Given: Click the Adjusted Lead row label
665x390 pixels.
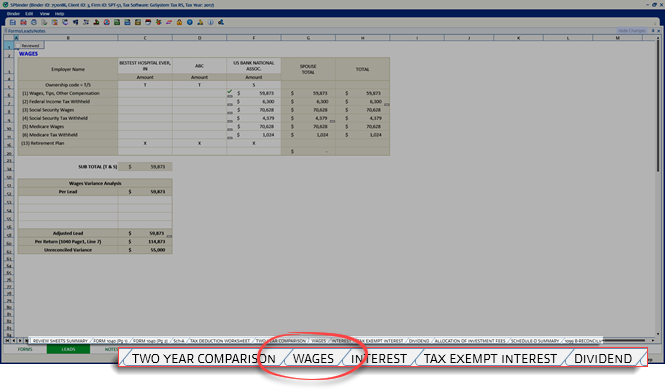Looking at the screenshot, I should pyautogui.click(x=68, y=233).
